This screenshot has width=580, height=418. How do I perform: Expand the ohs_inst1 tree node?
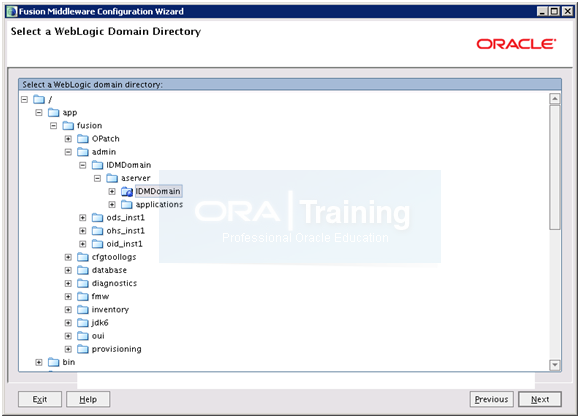coord(83,231)
